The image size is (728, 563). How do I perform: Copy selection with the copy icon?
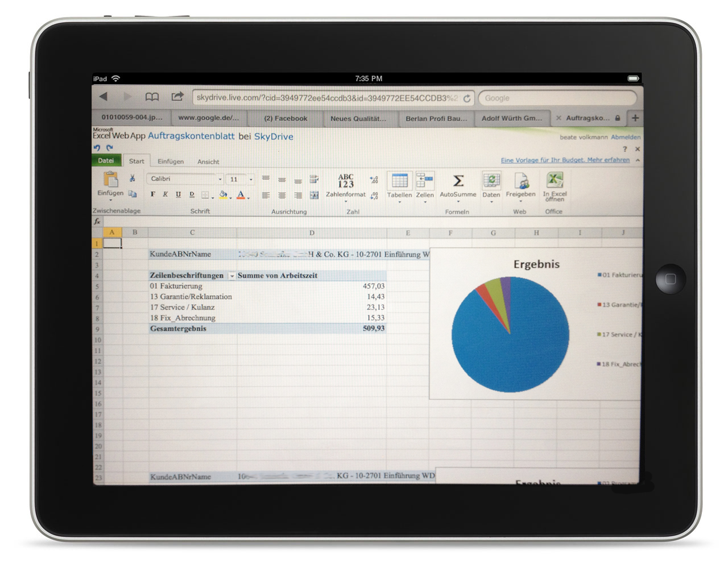tap(133, 193)
